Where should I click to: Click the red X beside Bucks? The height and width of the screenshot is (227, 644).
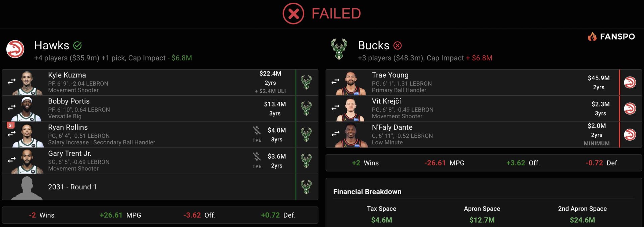tap(397, 45)
